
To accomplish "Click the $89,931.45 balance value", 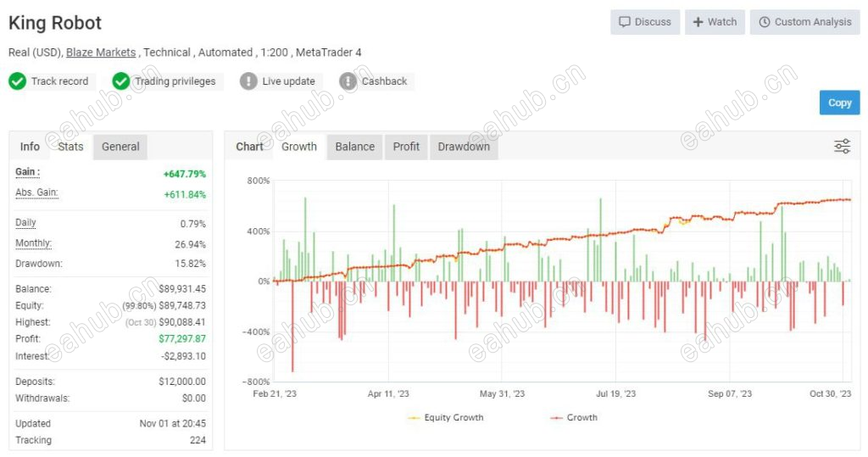I will tap(182, 289).
